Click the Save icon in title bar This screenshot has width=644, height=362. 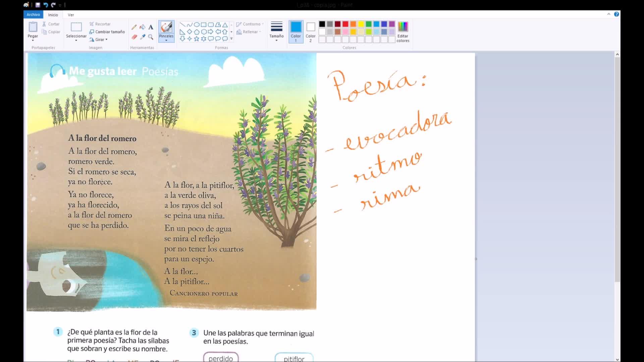click(x=38, y=5)
